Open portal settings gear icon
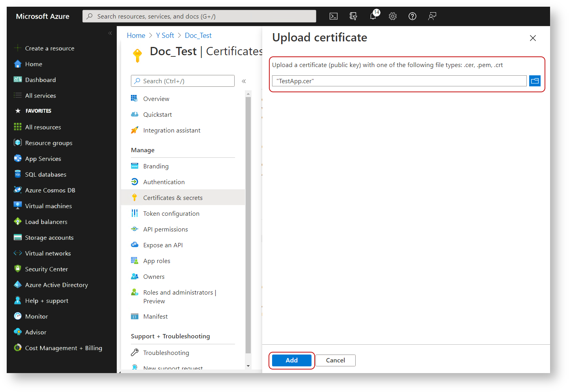 pos(393,16)
